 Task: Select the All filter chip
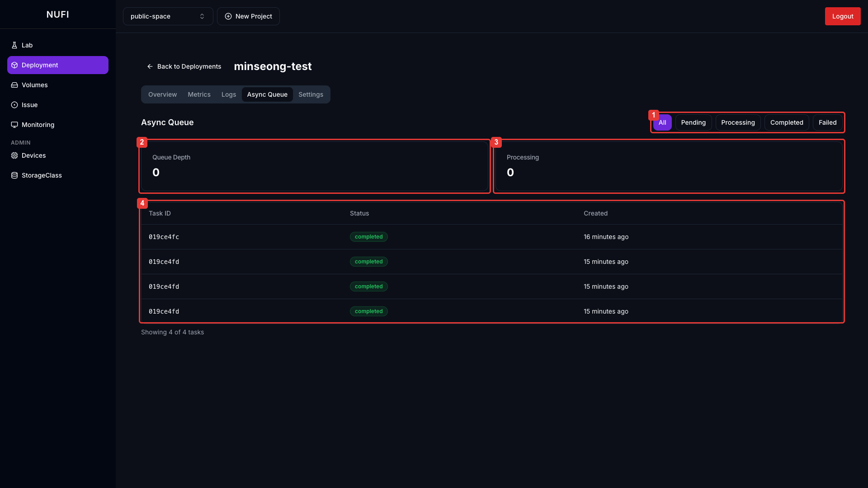pos(662,122)
